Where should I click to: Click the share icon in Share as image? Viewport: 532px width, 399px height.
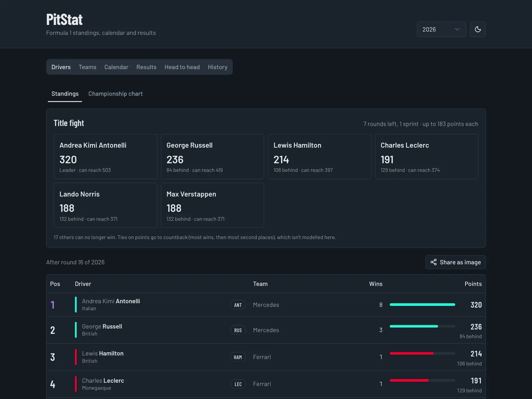(434, 262)
